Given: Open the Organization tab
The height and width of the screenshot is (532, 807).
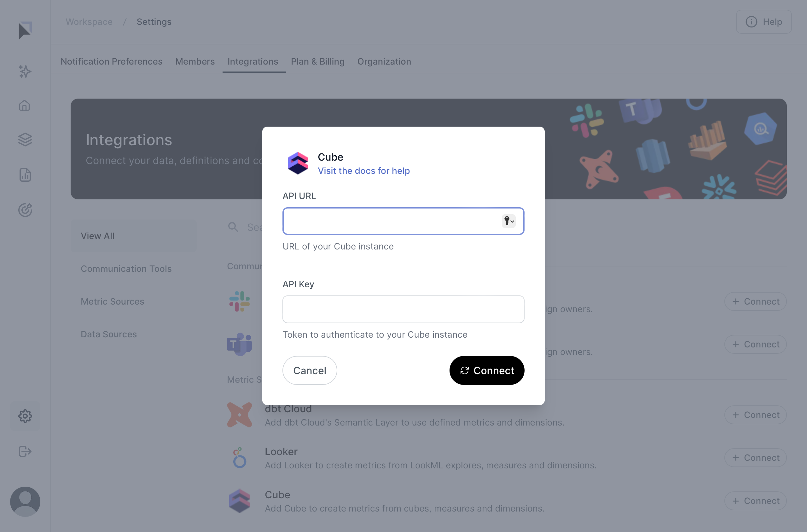Looking at the screenshot, I should (384, 61).
